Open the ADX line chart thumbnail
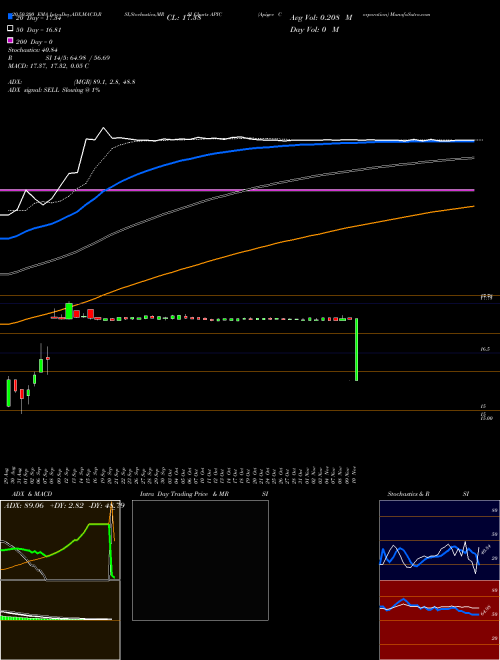 pyautogui.click(x=60, y=540)
